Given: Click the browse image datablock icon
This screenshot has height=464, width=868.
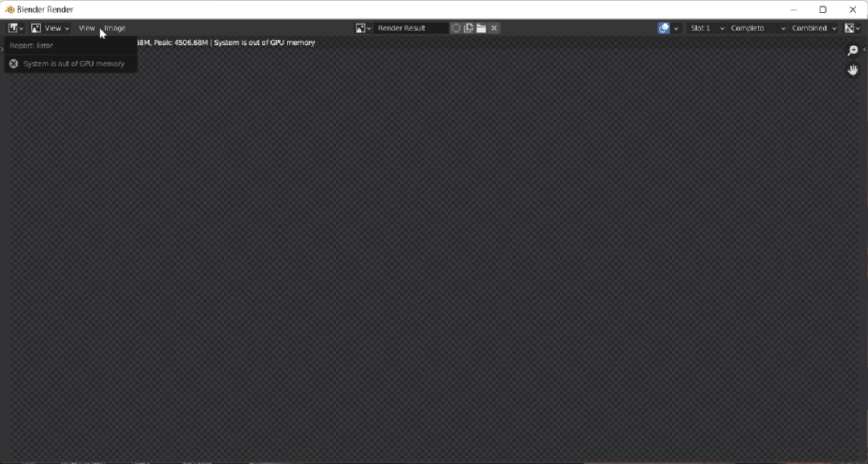Looking at the screenshot, I should (x=363, y=28).
